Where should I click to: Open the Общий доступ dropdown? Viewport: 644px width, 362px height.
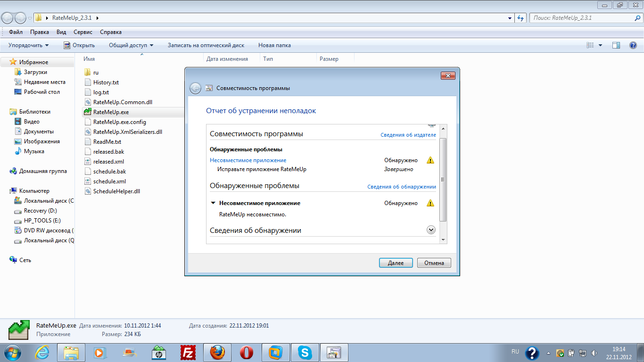point(131,45)
